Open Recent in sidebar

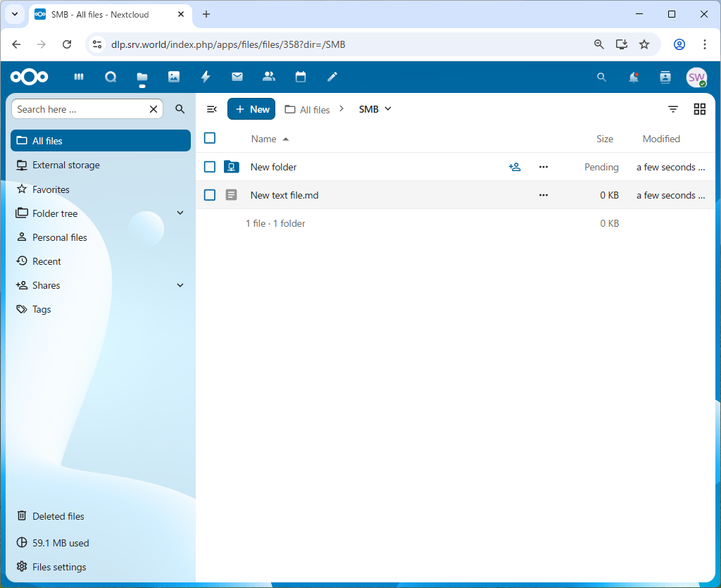[x=101, y=261]
